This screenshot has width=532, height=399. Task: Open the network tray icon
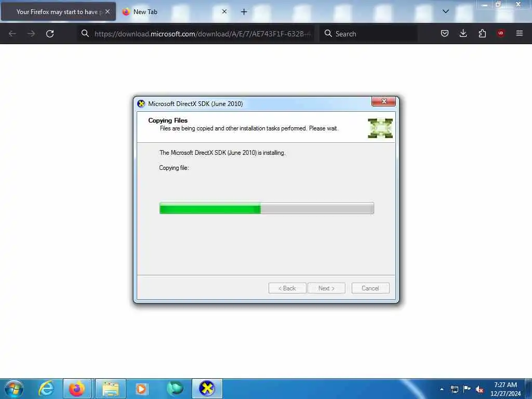[454, 389]
